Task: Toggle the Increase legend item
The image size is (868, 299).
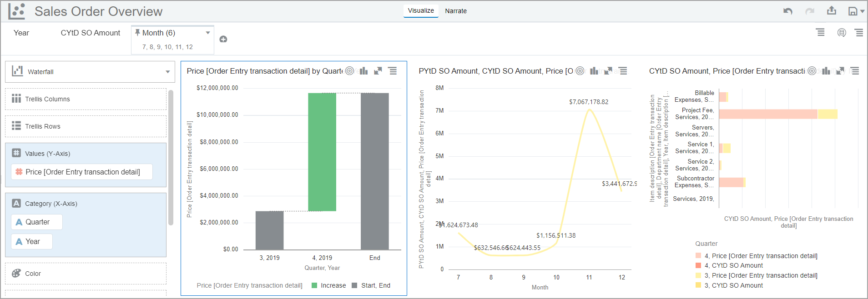Action: pos(329,285)
